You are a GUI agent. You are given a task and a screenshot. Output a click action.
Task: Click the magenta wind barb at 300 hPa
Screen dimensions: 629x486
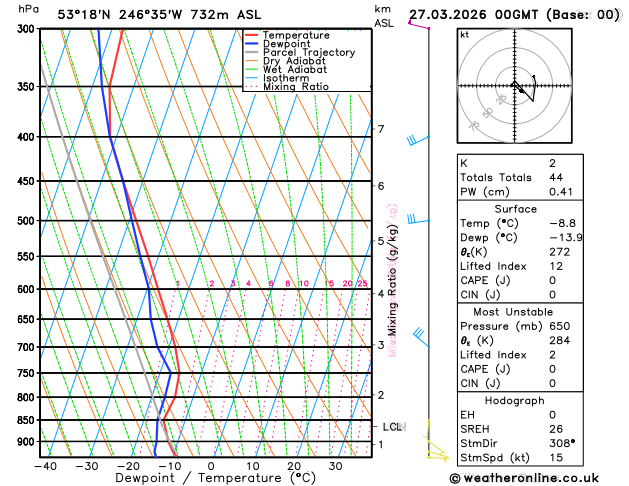[x=419, y=25]
